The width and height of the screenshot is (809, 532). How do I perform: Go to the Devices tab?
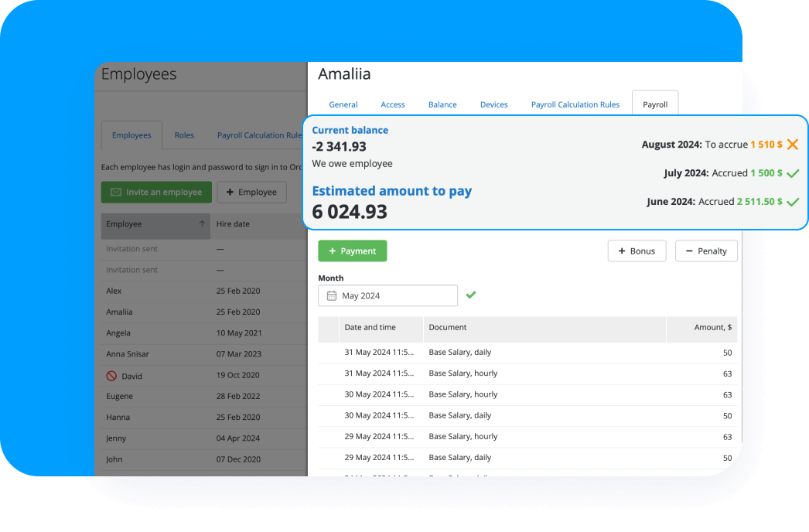[493, 104]
